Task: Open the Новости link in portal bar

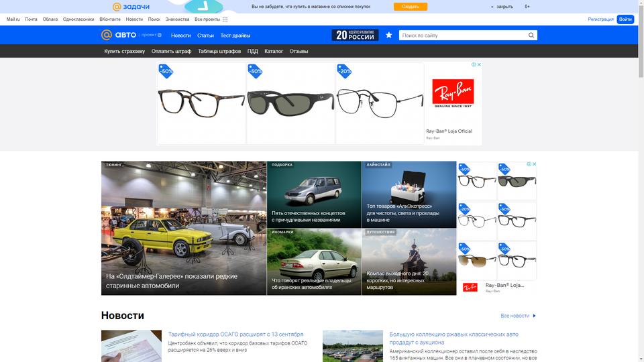Action: (134, 19)
